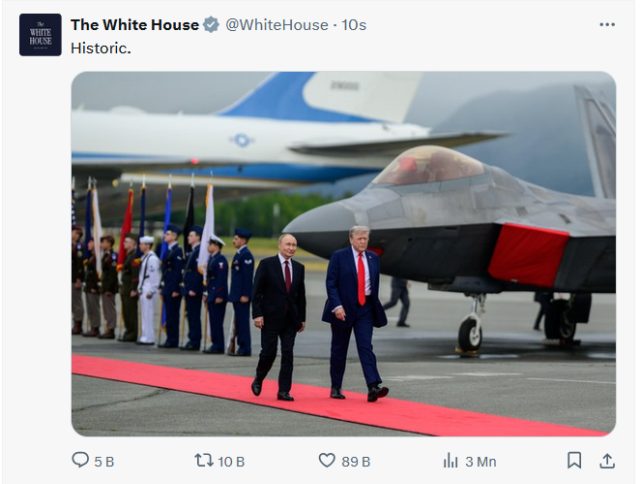This screenshot has height=484, width=640.
Task: Click the 5 B replies count
Action: [x=104, y=462]
